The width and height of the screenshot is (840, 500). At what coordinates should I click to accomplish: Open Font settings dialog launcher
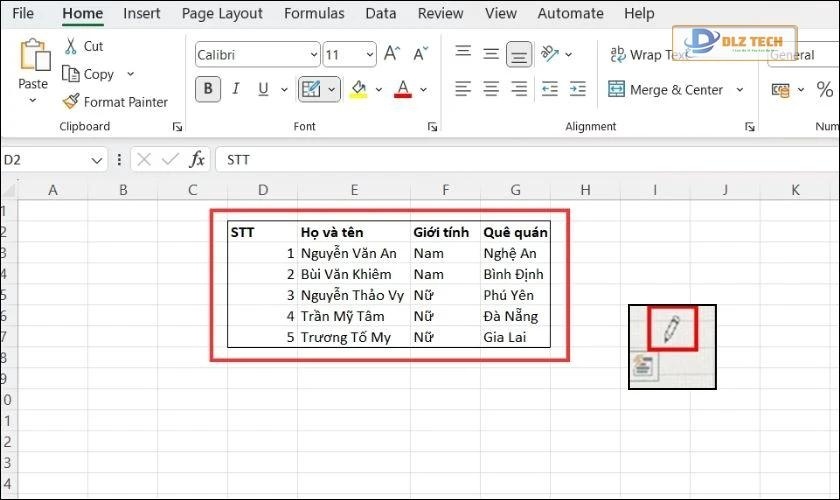point(432,127)
